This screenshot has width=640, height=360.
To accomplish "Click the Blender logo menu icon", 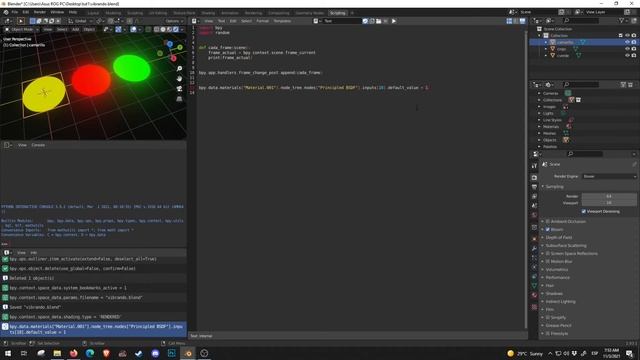I will coord(6,12).
